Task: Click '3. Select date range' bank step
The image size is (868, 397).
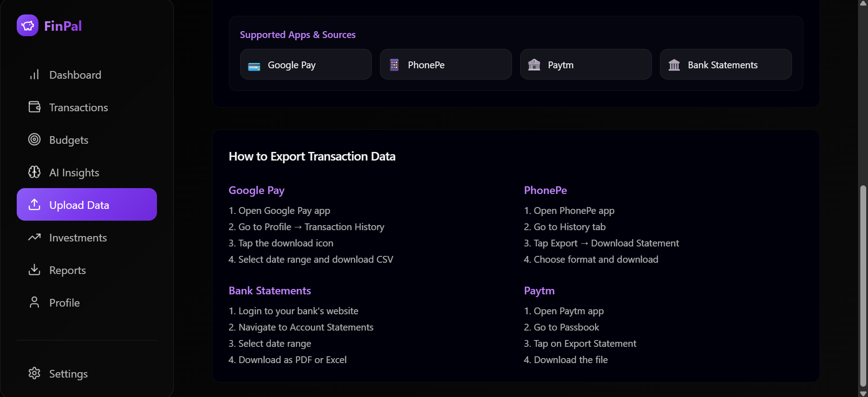Action: [270, 344]
